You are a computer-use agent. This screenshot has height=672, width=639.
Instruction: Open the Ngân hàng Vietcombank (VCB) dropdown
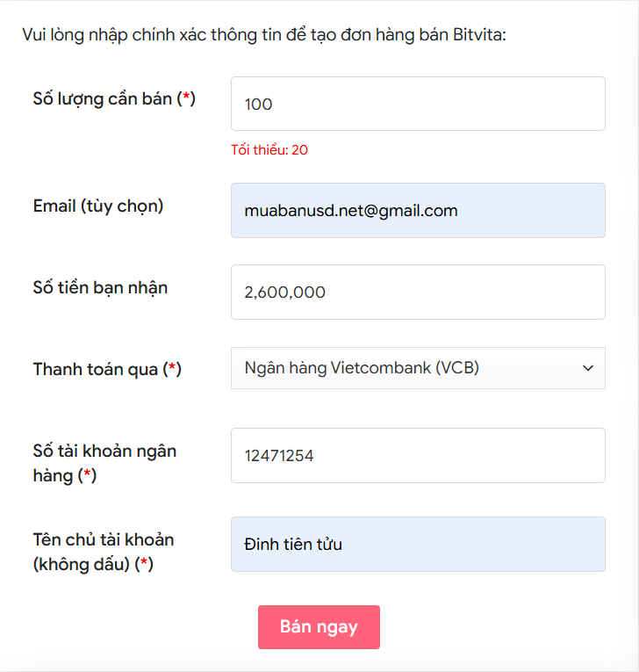(x=418, y=368)
